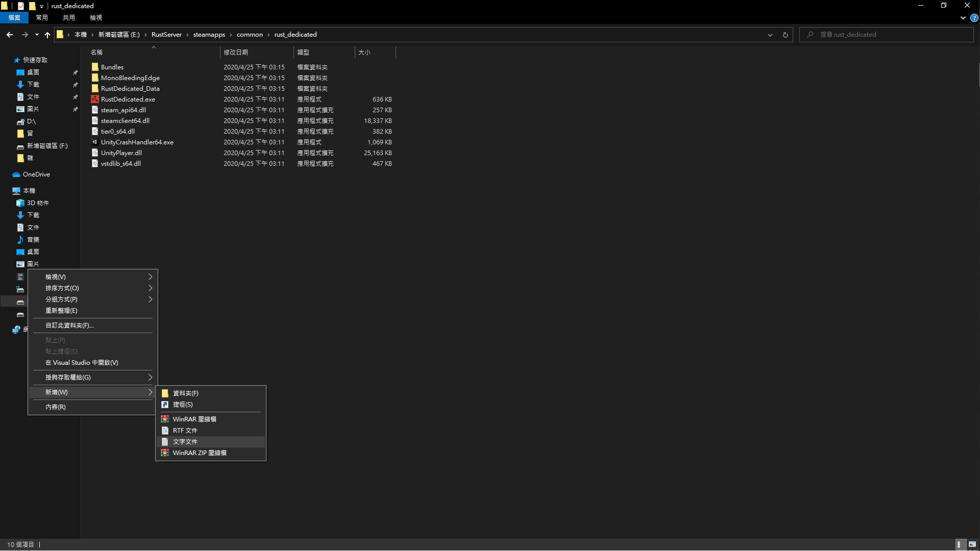Switch to large icons view in status bar

click(x=972, y=544)
